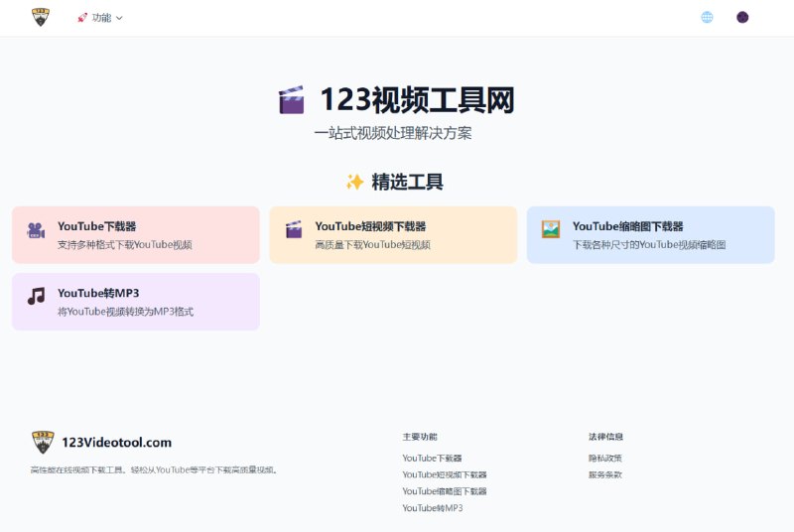Toggle the dark mode theme button

point(742,17)
